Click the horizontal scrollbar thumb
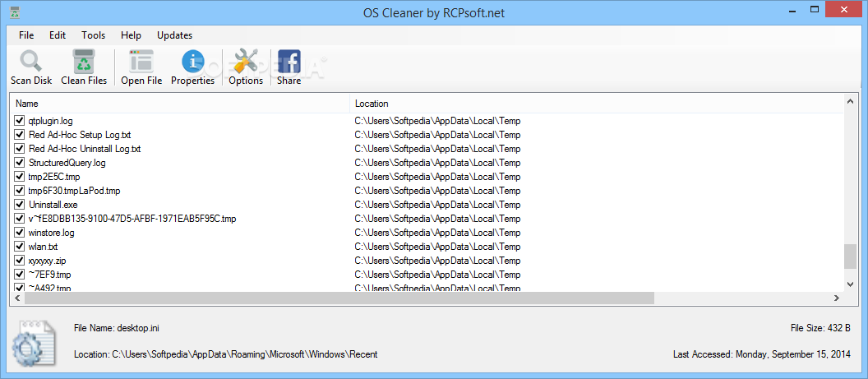868x379 pixels. click(339, 298)
